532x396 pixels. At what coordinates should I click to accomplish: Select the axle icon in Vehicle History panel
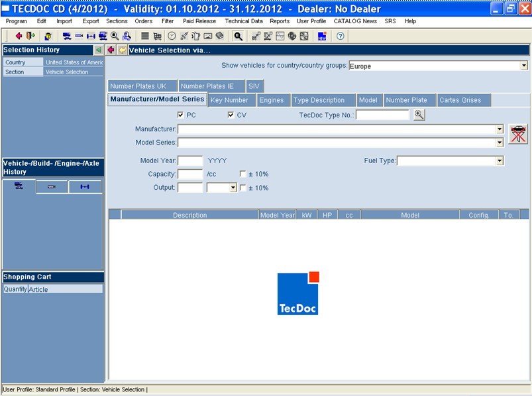[85, 186]
